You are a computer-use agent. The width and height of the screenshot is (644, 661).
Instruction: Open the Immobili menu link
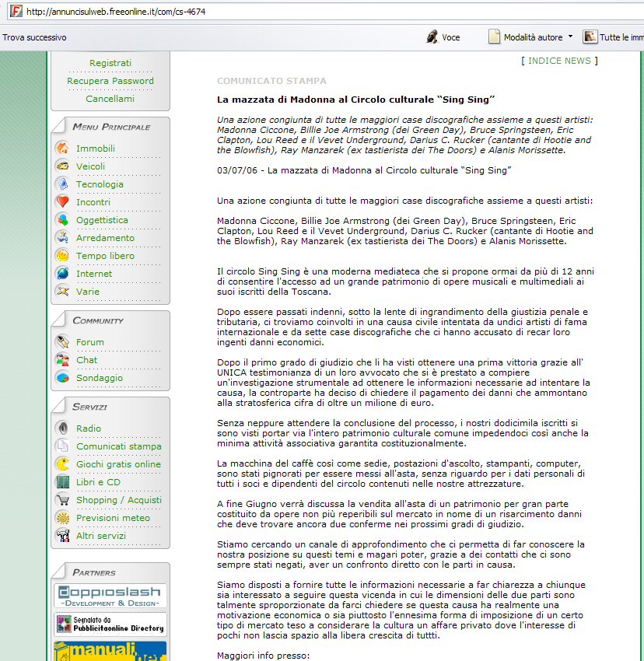tap(96, 149)
